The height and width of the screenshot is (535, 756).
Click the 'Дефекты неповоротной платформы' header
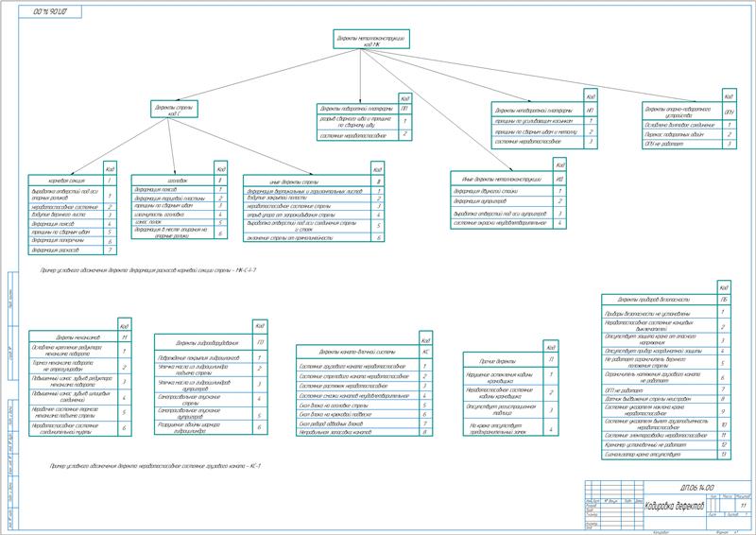point(538,111)
